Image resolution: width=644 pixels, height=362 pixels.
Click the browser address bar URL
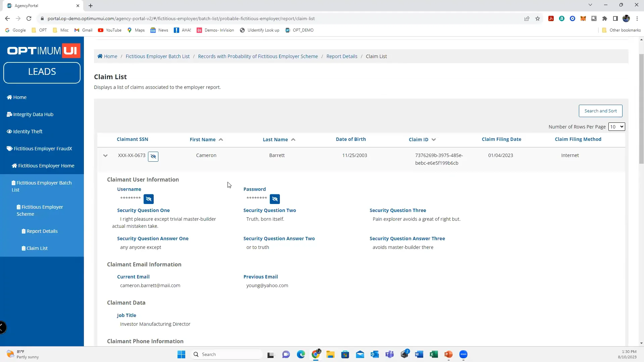click(181, 18)
